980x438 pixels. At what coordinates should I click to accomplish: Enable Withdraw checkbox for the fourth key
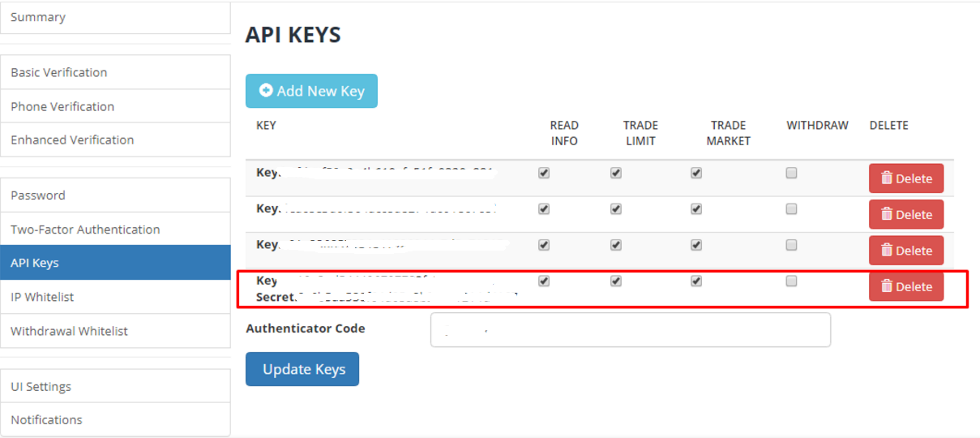coord(791,281)
